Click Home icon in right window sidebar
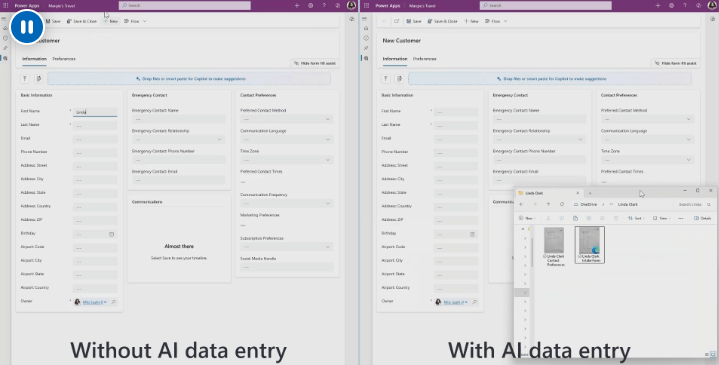The width and height of the screenshot is (719, 365). [366, 28]
